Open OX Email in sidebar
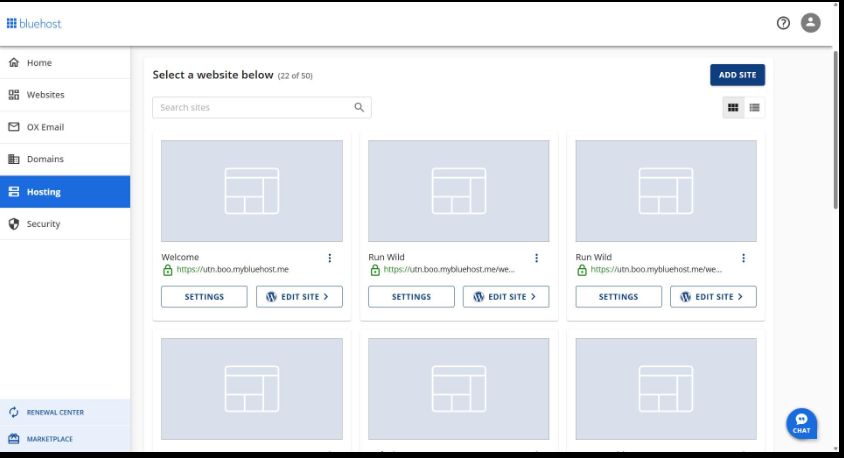Screen dimensions: 844x458 click(65, 127)
